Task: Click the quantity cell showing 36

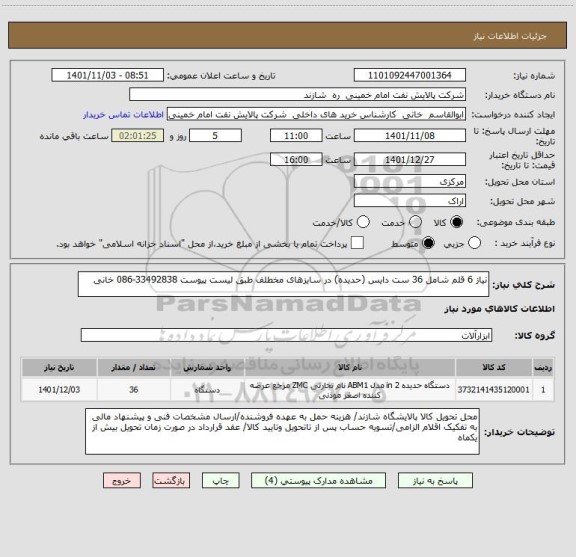Action: tap(133, 389)
